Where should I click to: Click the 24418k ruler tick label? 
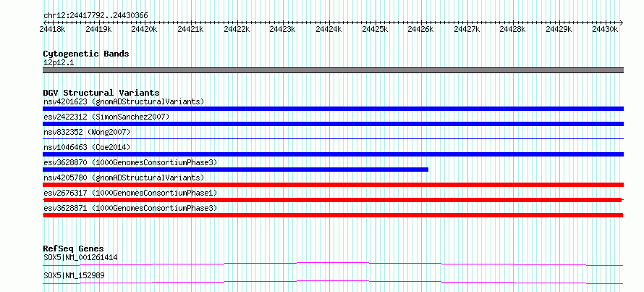51,29
